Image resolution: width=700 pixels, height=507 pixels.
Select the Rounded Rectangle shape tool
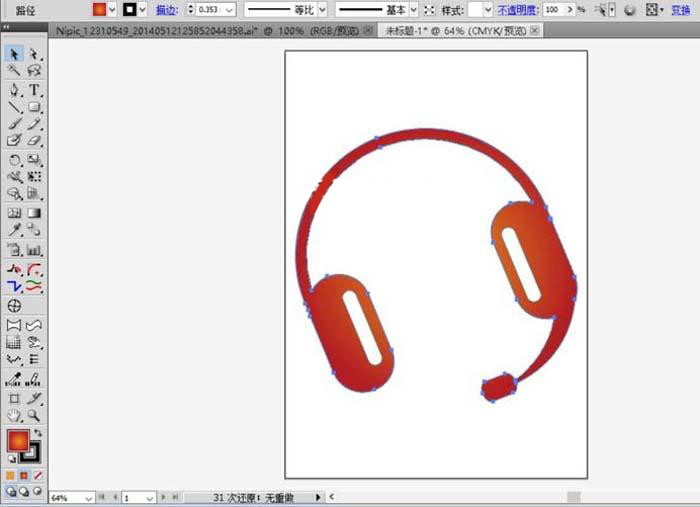(33, 107)
